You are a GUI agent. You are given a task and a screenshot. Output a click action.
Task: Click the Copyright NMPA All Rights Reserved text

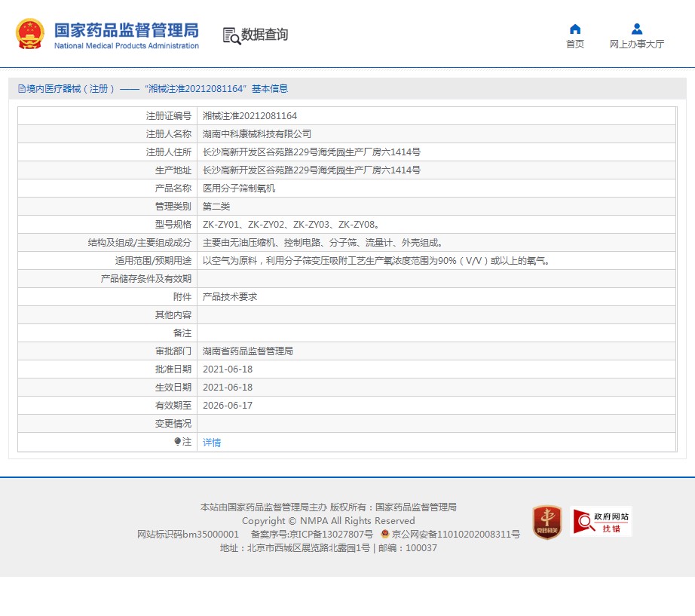coord(329,521)
